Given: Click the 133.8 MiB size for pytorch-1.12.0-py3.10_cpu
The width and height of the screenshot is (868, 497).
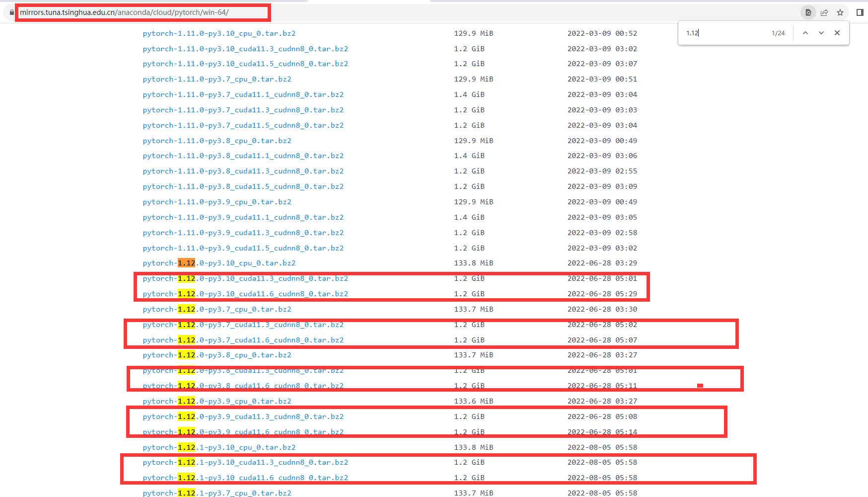Looking at the screenshot, I should pos(474,263).
